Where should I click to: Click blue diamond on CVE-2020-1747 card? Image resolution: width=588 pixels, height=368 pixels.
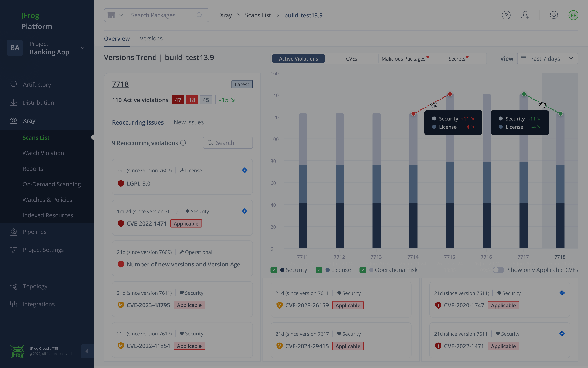point(562,293)
